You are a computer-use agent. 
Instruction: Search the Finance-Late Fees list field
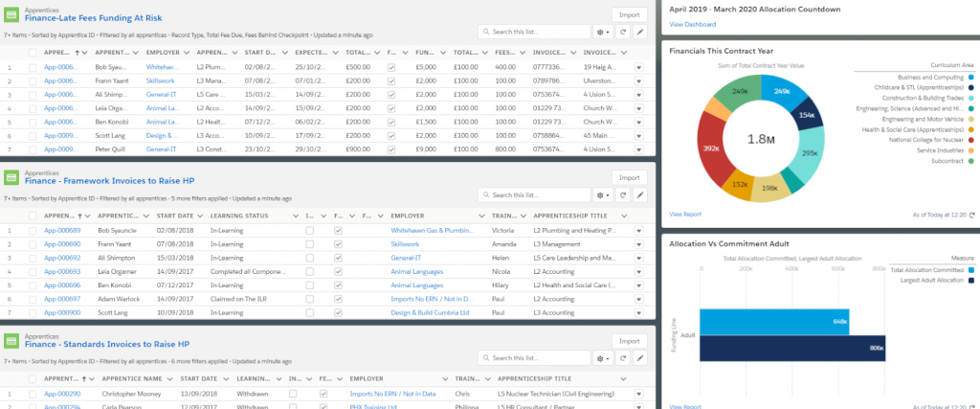(534, 32)
